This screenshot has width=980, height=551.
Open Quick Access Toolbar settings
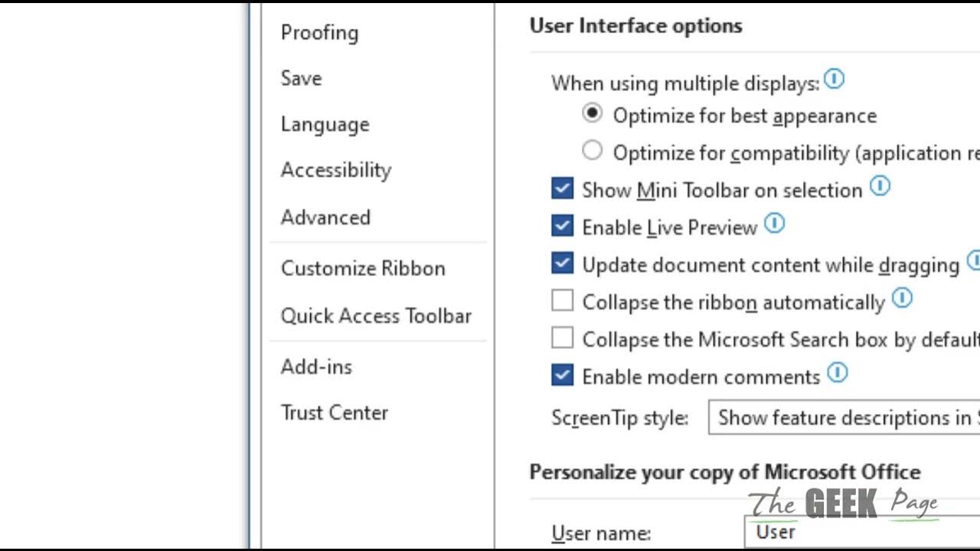tap(376, 316)
